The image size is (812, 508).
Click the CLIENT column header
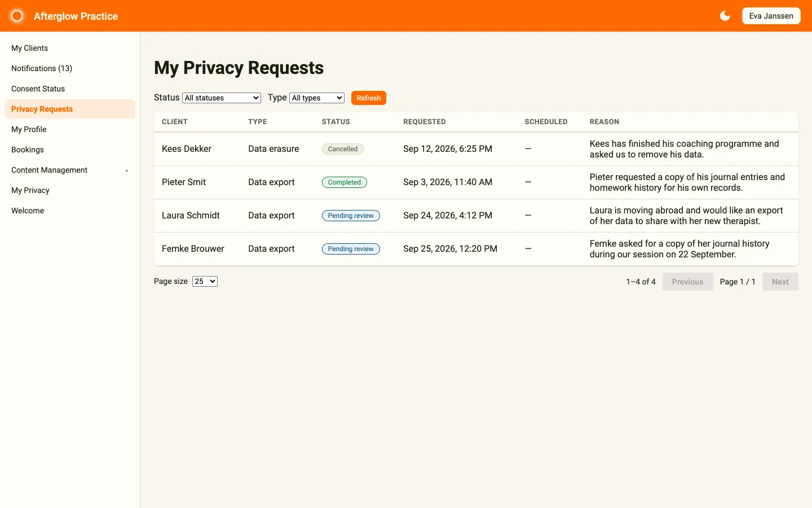point(175,121)
